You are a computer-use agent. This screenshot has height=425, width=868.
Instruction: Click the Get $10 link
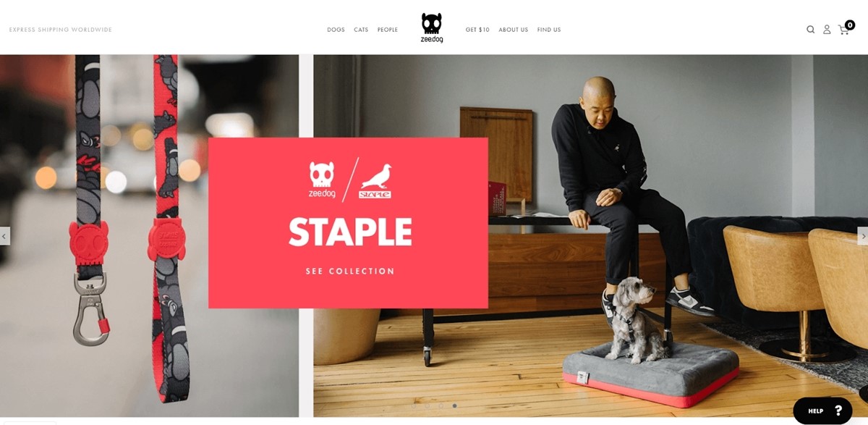pyautogui.click(x=477, y=30)
